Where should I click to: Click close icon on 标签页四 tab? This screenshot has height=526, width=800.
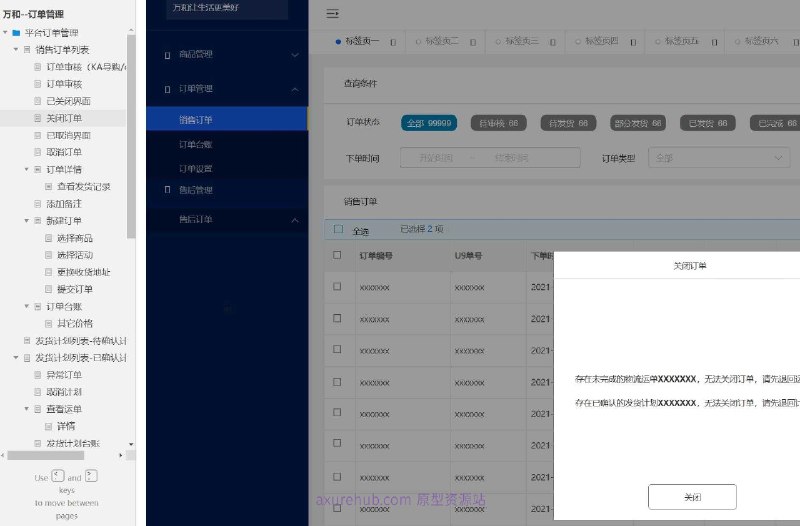point(633,42)
